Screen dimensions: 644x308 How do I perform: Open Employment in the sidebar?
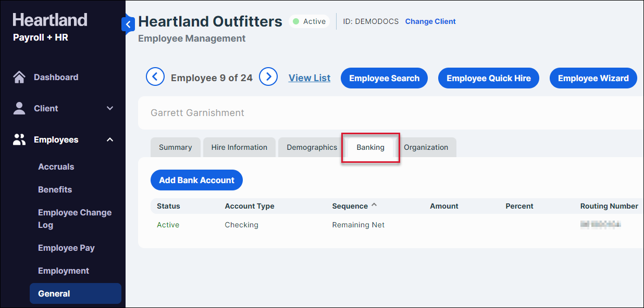64,271
